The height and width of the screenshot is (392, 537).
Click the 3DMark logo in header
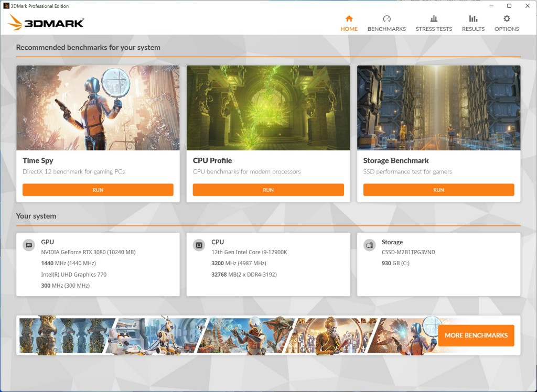tap(46, 22)
